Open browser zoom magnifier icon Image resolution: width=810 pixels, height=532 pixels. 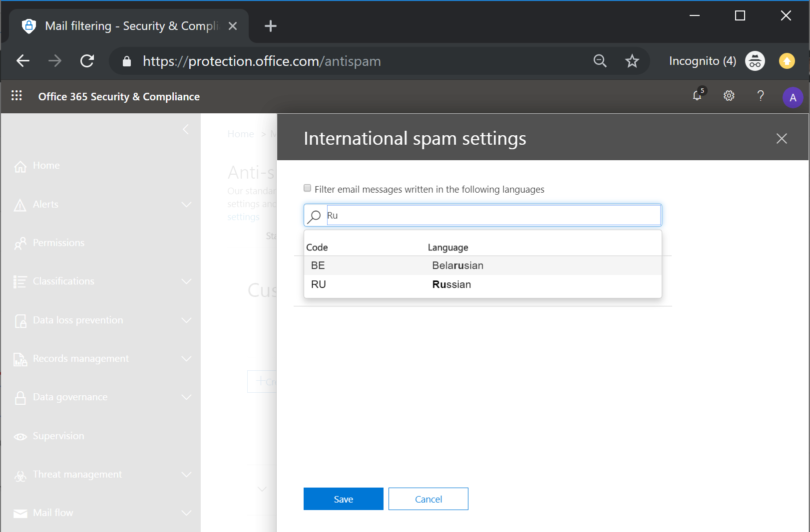(600, 61)
